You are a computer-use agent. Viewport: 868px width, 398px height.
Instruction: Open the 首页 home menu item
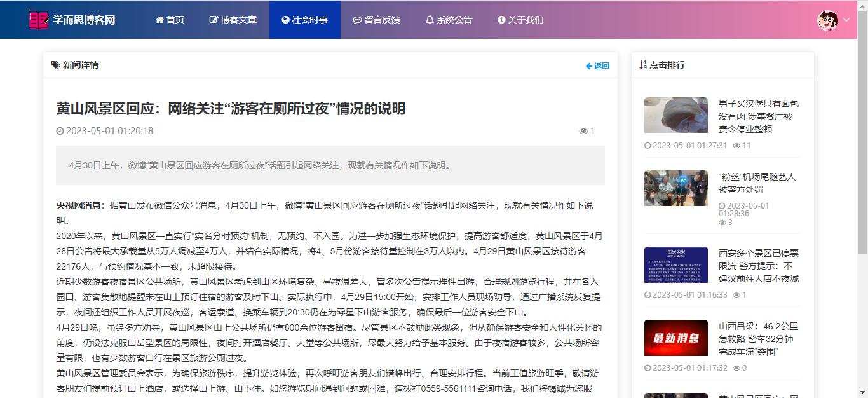(170, 20)
